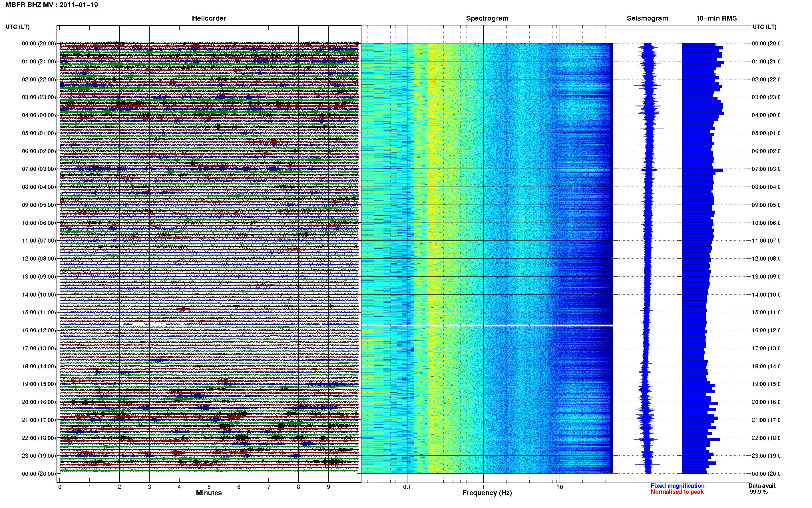Click the 04:00 (00:00) label on left axis

pos(39,115)
